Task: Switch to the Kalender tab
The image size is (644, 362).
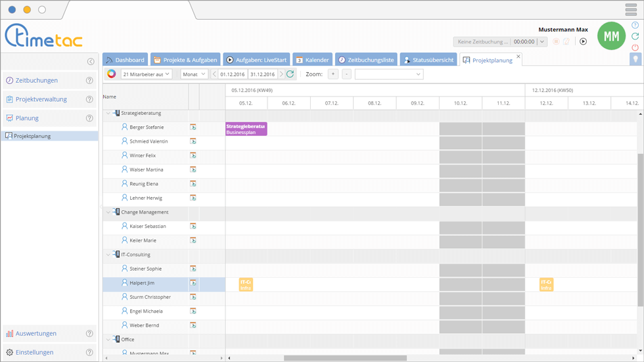Action: (311, 60)
